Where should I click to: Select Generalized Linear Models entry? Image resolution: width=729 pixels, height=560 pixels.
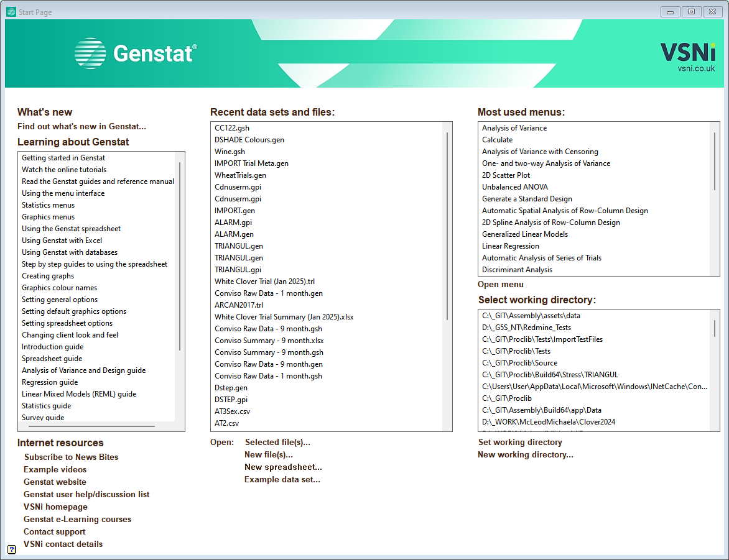click(x=525, y=234)
